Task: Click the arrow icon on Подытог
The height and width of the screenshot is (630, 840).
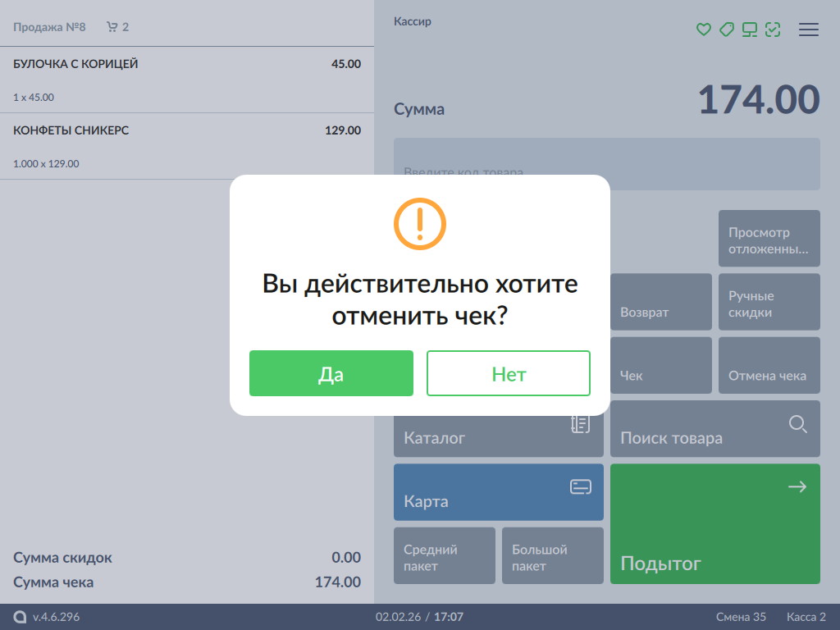Action: [797, 487]
